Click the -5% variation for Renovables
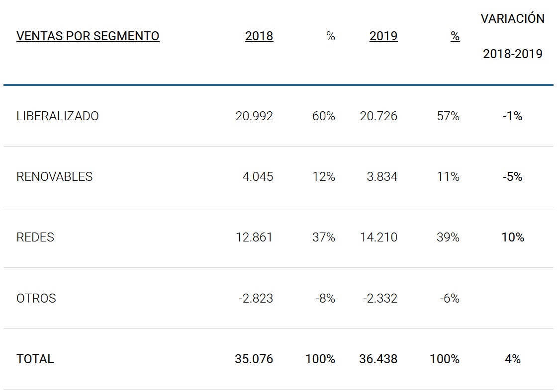The height and width of the screenshot is (392, 559). (x=512, y=177)
